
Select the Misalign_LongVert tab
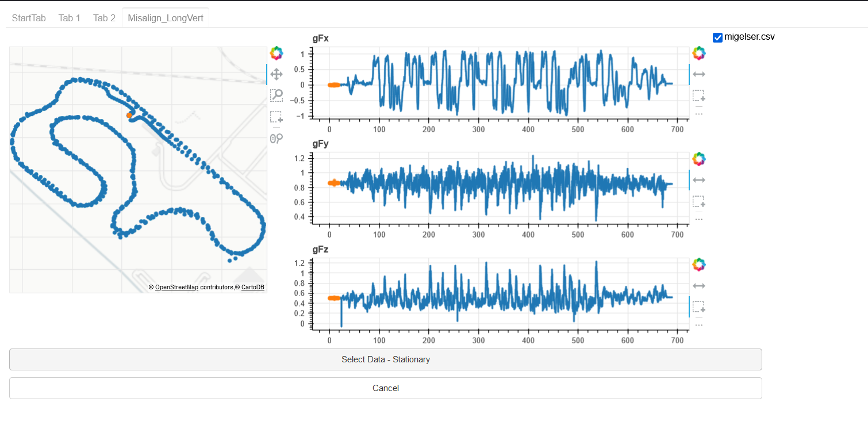[166, 18]
